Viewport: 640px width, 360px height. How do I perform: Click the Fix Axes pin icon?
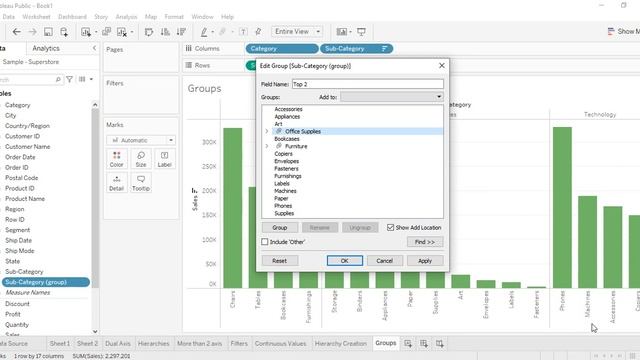[258, 32]
